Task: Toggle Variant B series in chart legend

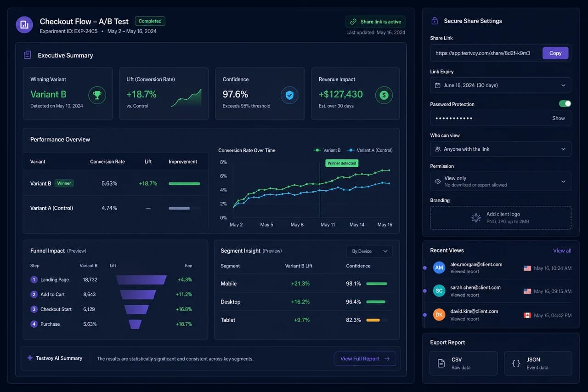Action: 327,150
